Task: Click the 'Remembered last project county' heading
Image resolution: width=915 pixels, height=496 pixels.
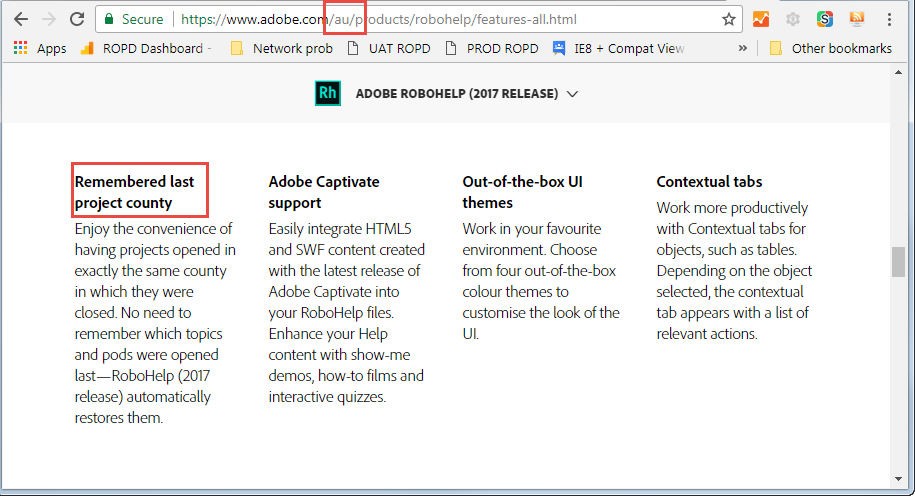Action: 134,192
